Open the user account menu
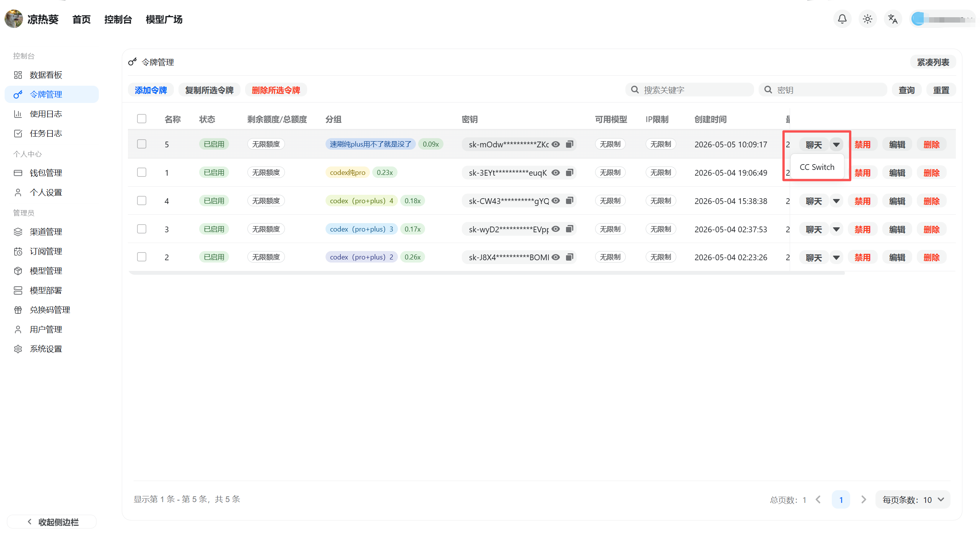Image resolution: width=980 pixels, height=535 pixels. point(942,19)
